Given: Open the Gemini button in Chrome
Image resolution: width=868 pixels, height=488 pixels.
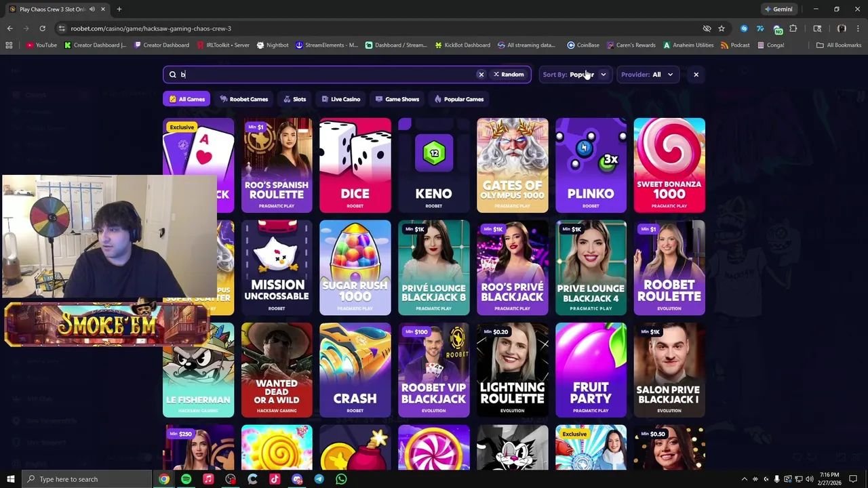Looking at the screenshot, I should tap(778, 9).
